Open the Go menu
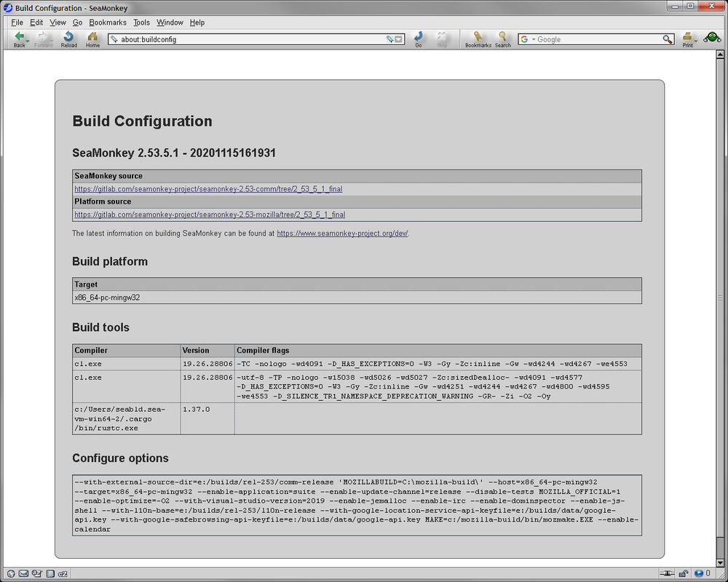728x582 pixels. [78, 23]
